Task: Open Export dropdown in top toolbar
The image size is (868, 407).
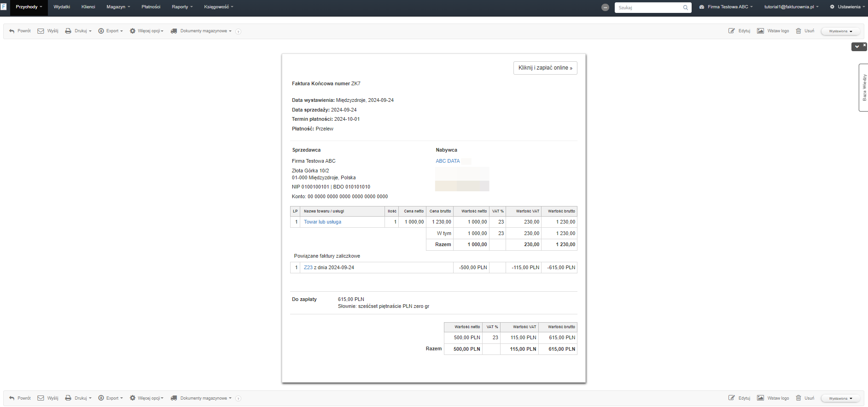Action: pos(111,31)
